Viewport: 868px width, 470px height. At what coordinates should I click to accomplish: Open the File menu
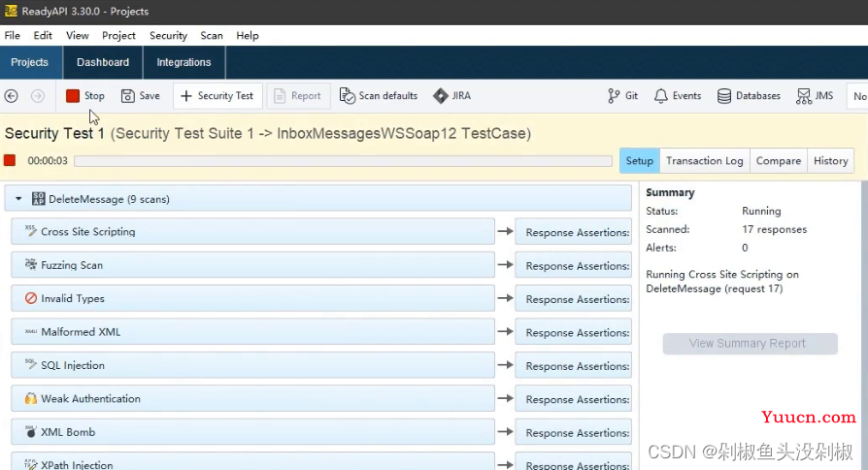click(13, 35)
